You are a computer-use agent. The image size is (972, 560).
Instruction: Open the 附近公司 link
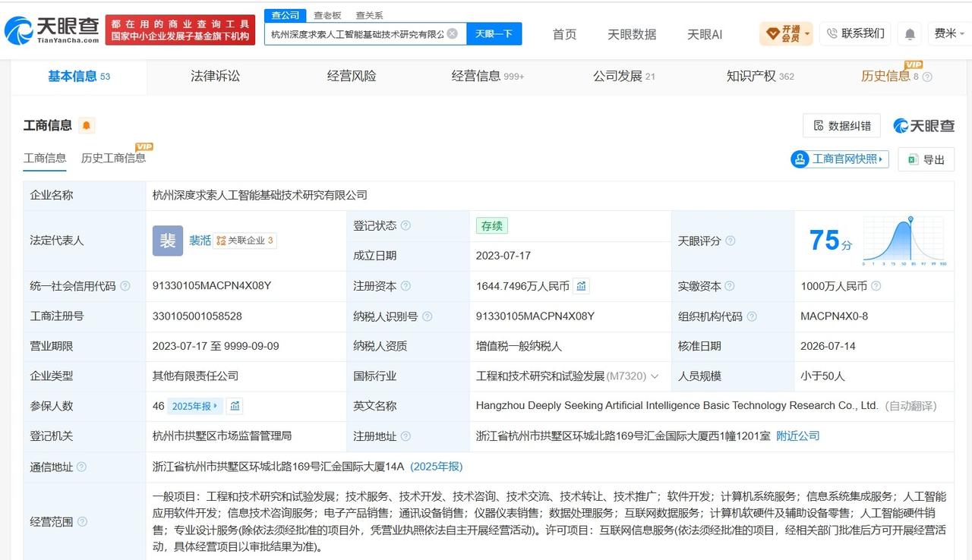798,436
